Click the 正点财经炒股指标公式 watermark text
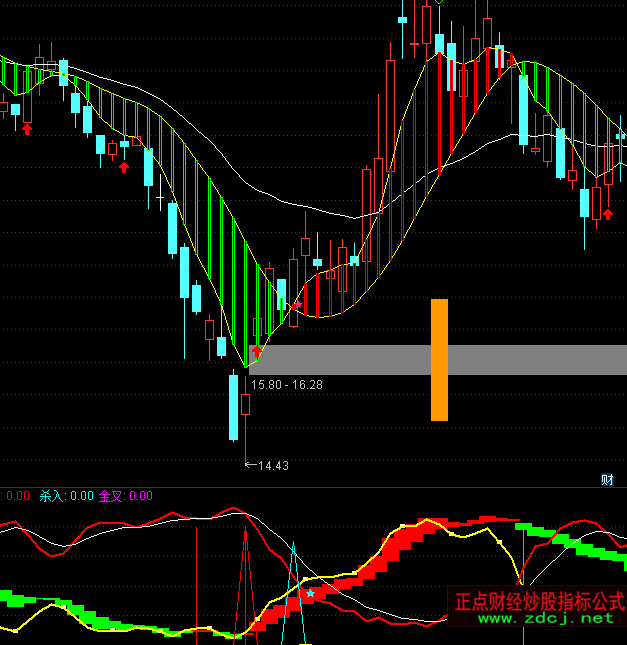Viewport: 627px width, 645px height. 539,602
